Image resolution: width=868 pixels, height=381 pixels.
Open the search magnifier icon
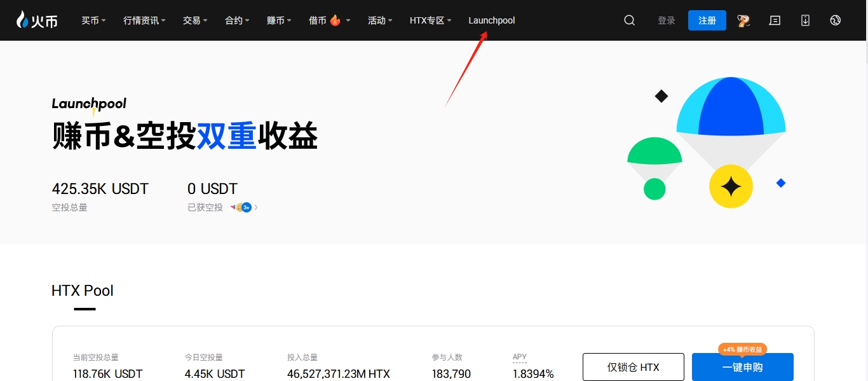pos(629,20)
